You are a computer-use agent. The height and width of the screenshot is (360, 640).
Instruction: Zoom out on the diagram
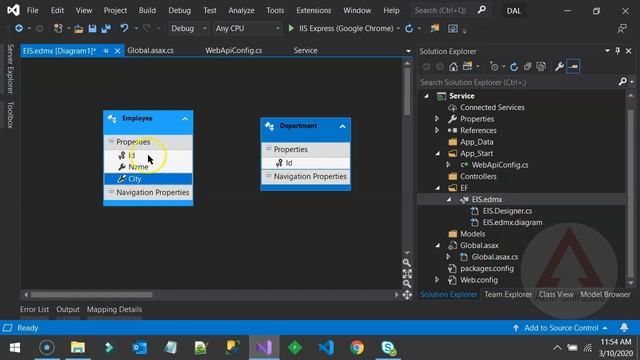coord(407,283)
